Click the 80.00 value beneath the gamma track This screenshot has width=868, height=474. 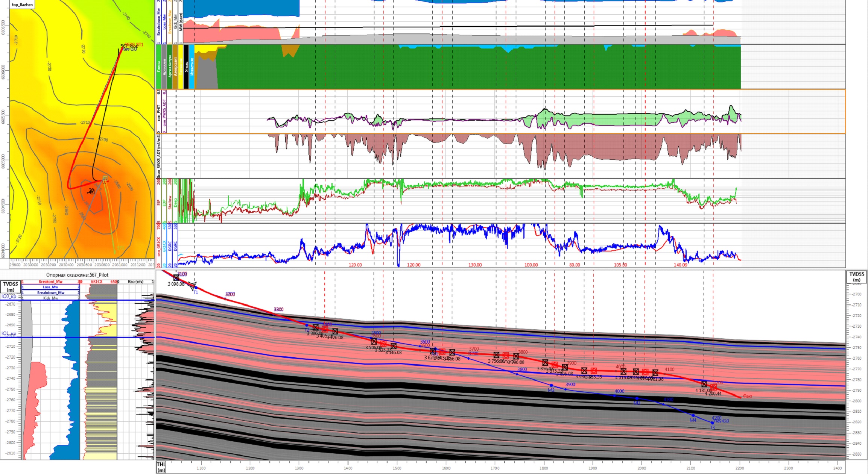pos(575,265)
